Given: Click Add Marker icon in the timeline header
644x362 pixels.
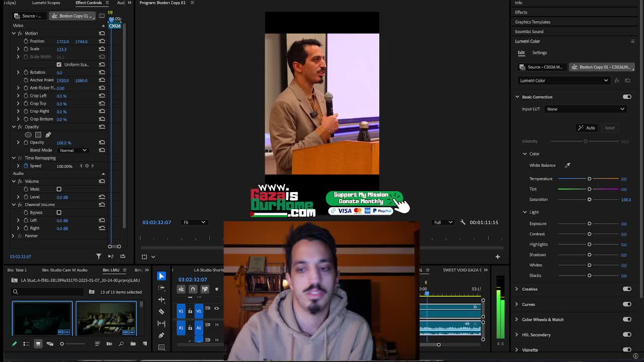Looking at the screenshot, I should [217, 289].
